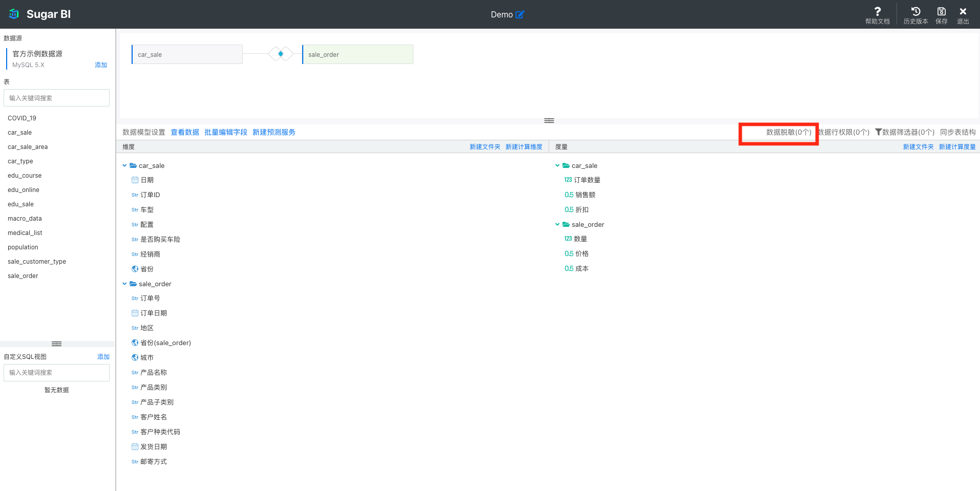Select 产品子类别 dimension field

(x=157, y=402)
